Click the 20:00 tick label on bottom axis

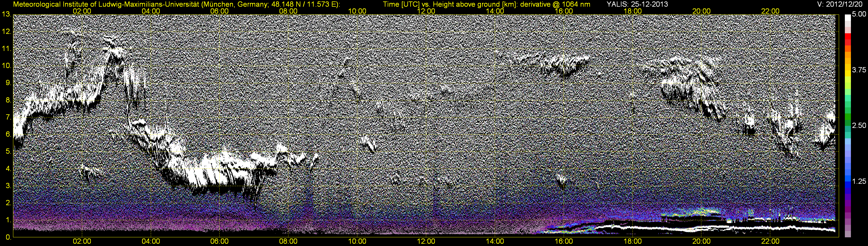[702, 241]
